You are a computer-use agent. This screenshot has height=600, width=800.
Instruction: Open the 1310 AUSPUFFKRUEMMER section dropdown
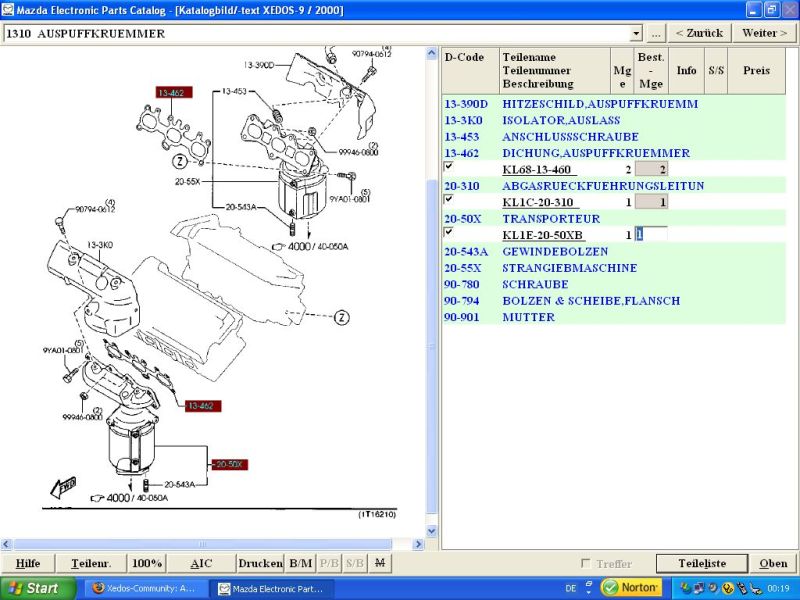636,34
